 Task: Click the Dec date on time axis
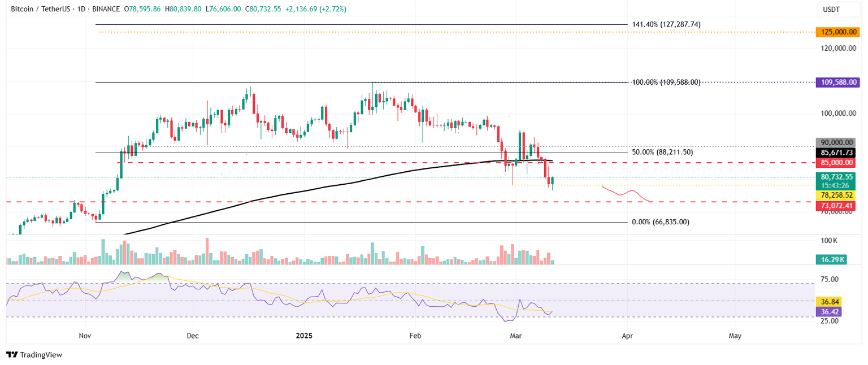(193, 336)
